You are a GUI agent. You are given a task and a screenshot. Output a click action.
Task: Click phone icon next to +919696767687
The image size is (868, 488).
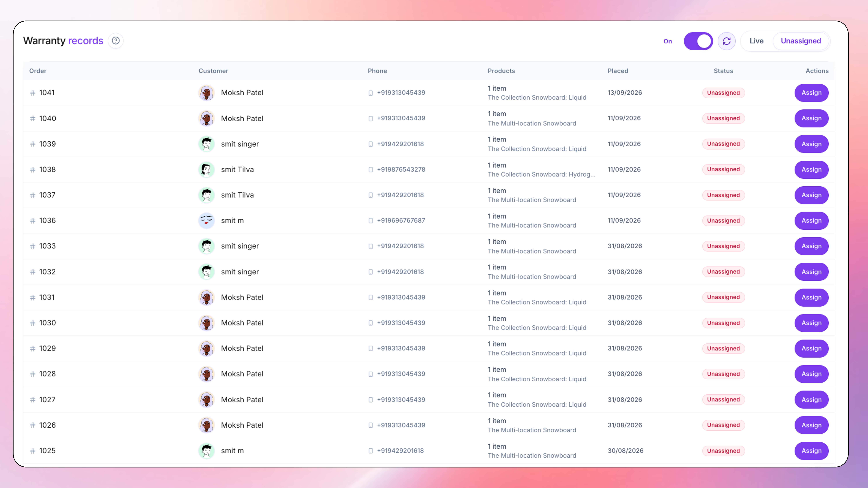click(371, 221)
